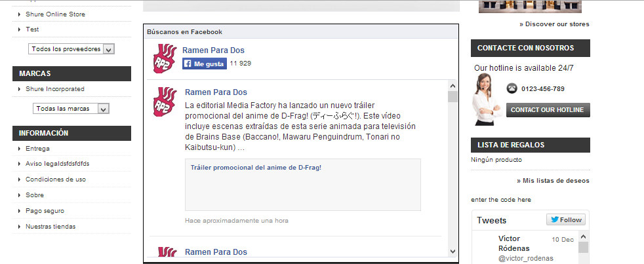
Task: Open the Sobre link
Action: pyautogui.click(x=35, y=195)
